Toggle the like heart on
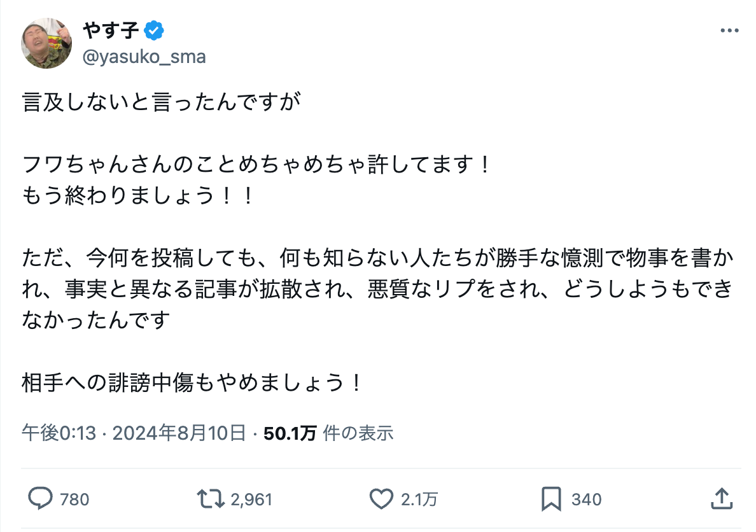 coord(382,500)
